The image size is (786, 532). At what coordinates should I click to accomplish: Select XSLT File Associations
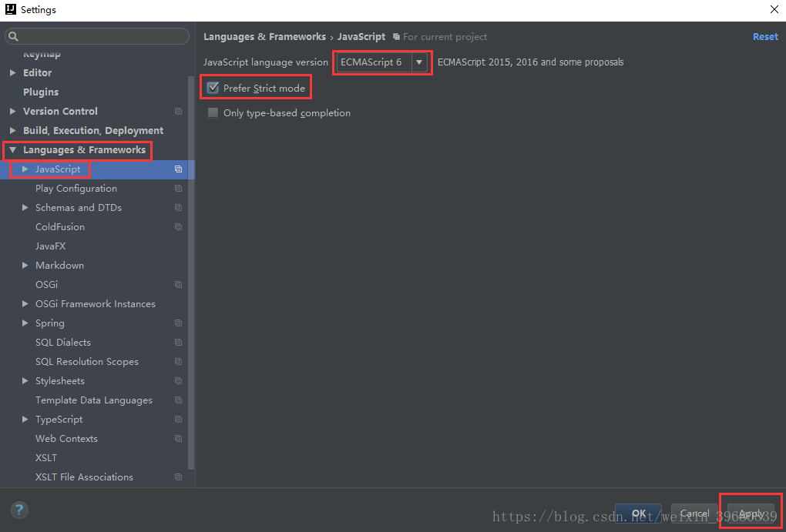pyautogui.click(x=84, y=477)
